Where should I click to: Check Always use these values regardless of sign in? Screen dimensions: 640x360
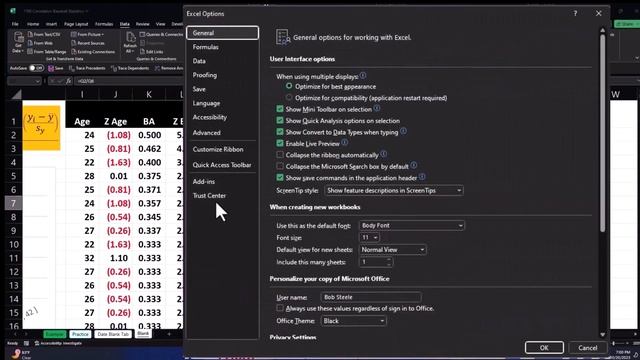[280, 308]
